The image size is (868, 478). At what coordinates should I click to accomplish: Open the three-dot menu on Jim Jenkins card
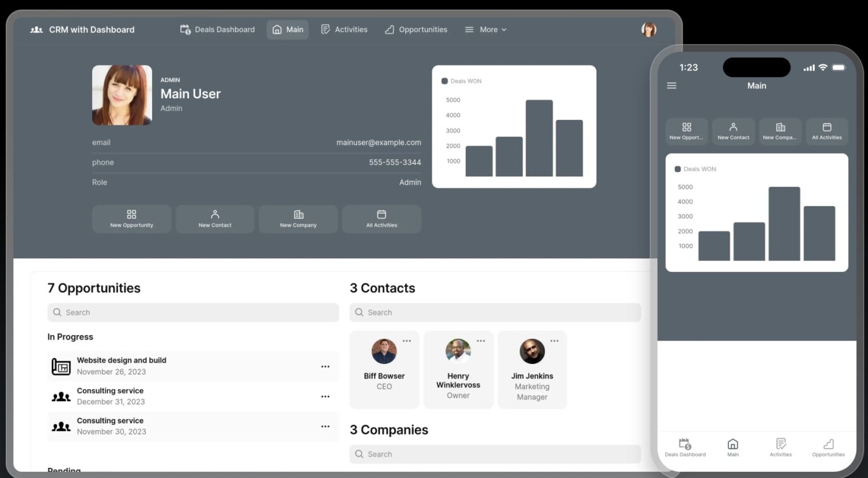coord(554,341)
